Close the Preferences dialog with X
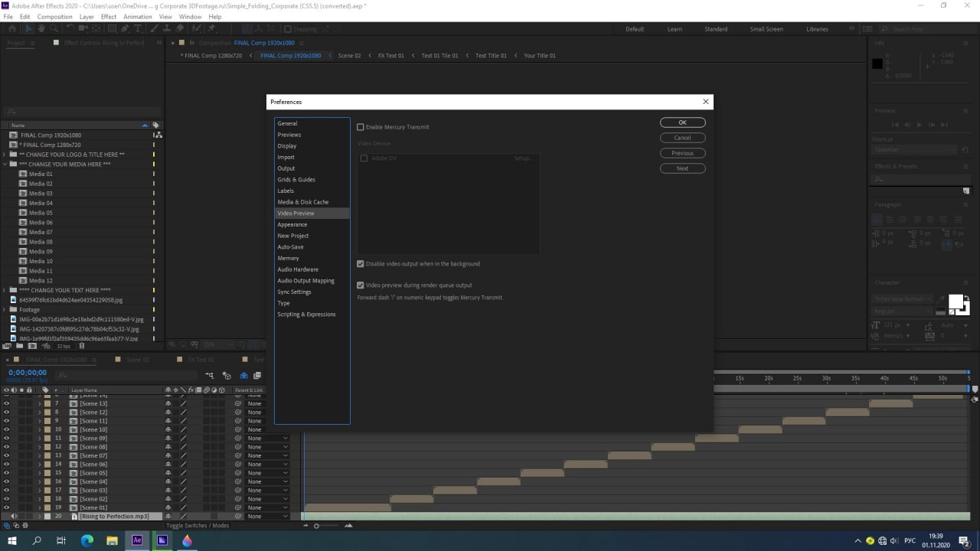The height and width of the screenshot is (551, 980). (706, 101)
